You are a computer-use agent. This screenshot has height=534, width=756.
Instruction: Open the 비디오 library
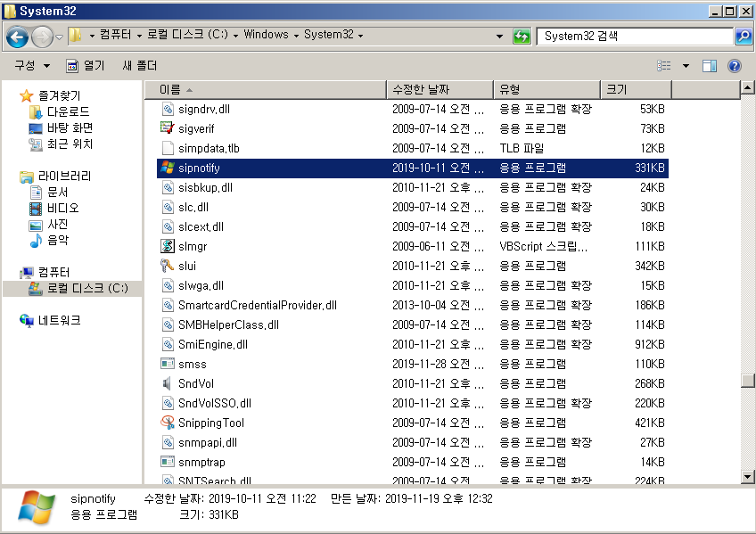pos(62,208)
